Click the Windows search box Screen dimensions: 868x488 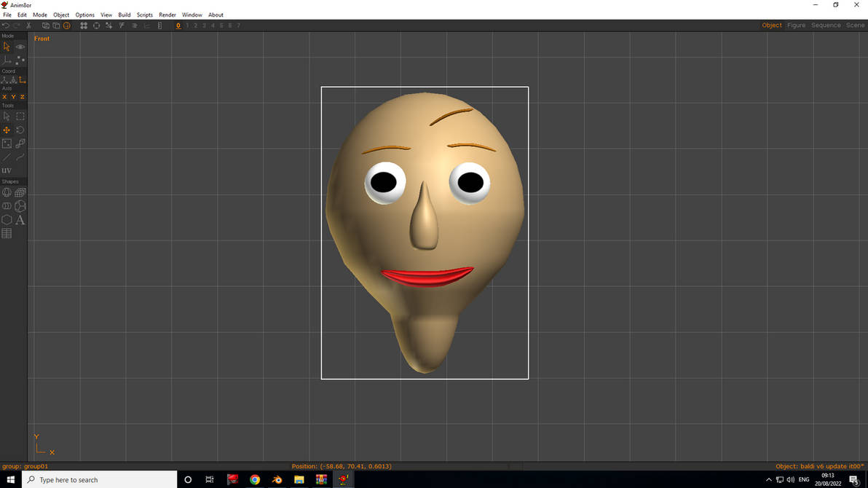100,480
